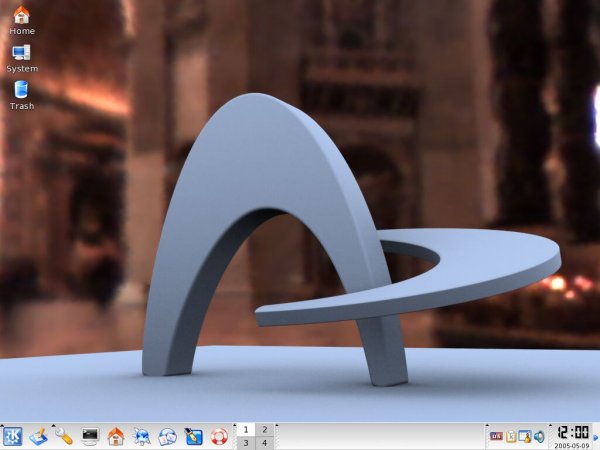
Task: Open the pen and paper editor icon
Action: tap(193, 436)
